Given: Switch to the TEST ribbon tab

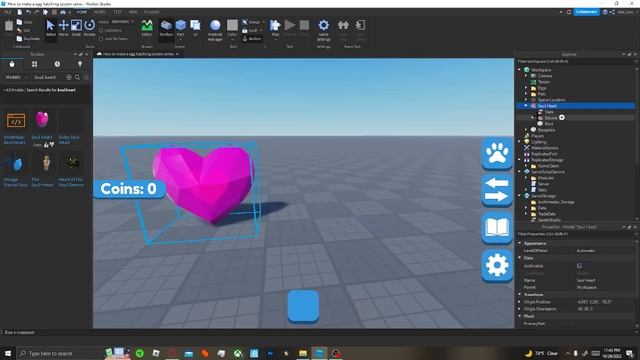Looking at the screenshot, I should [x=118, y=12].
